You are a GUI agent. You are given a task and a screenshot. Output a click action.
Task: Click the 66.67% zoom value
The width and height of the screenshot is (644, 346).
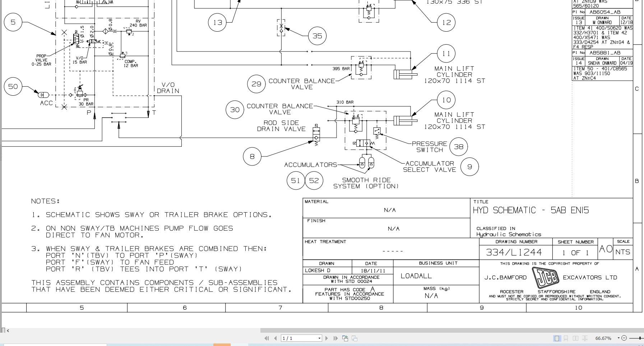(603, 338)
